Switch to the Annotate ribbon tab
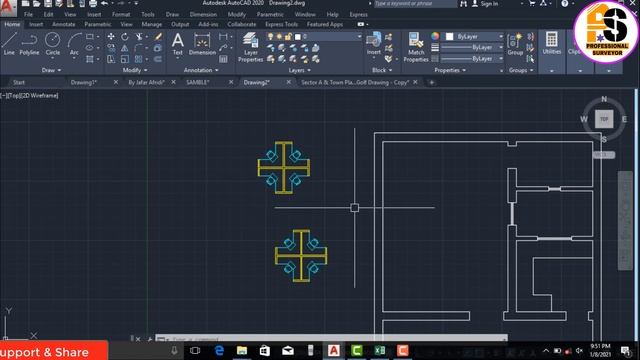 (63, 24)
